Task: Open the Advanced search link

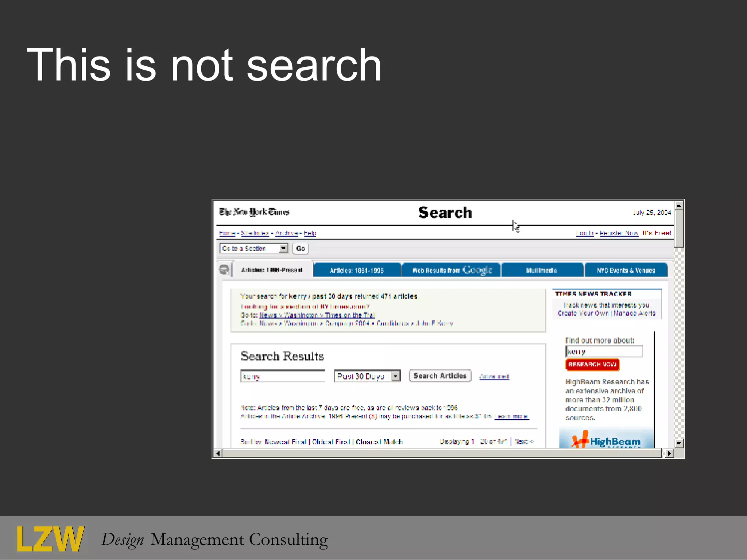Action: (494, 377)
